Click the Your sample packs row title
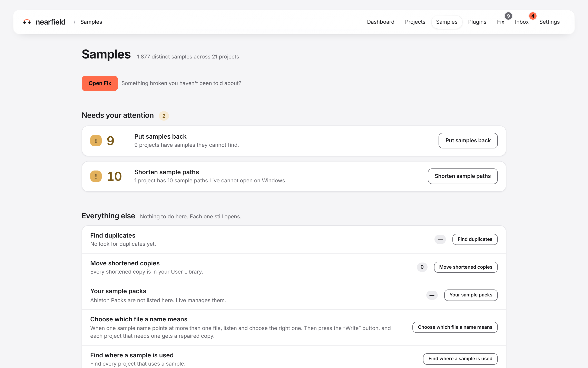 click(118, 291)
